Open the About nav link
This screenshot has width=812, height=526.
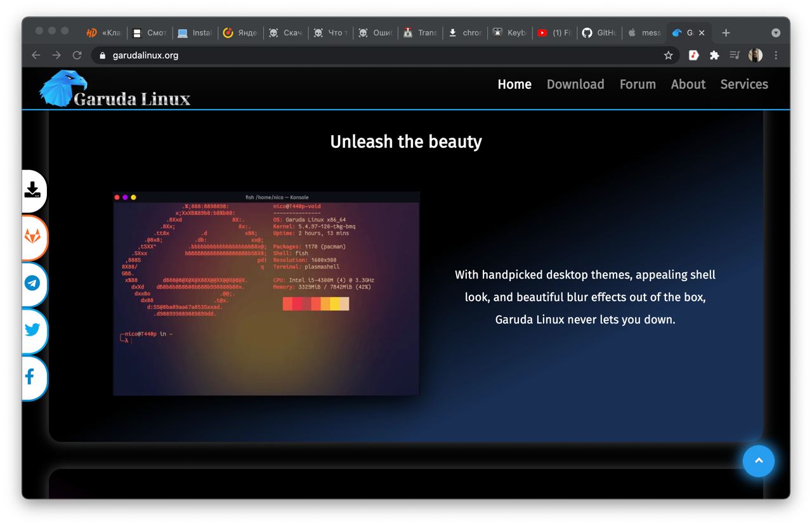coord(688,84)
